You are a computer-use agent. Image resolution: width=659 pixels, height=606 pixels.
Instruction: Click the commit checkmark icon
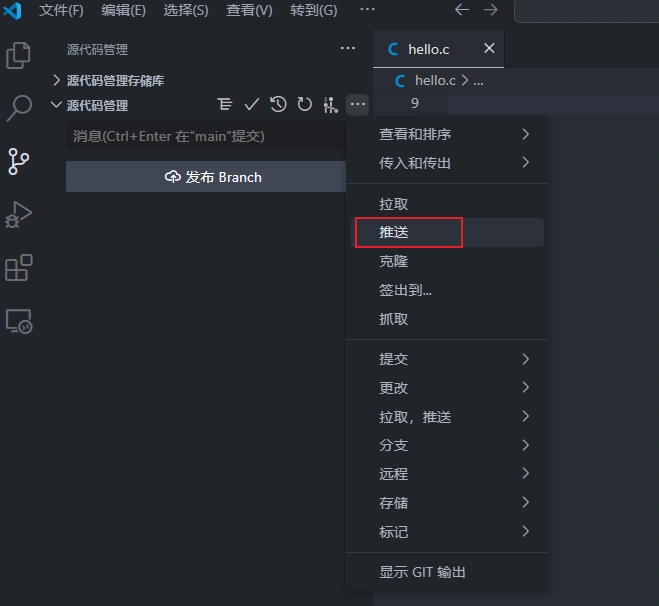(251, 104)
